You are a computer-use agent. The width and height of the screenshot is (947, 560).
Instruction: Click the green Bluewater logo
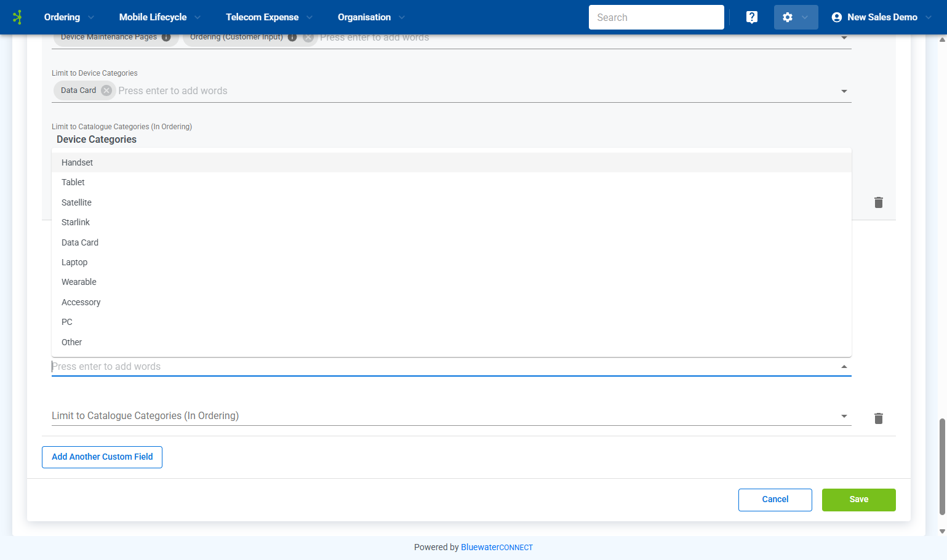click(17, 17)
